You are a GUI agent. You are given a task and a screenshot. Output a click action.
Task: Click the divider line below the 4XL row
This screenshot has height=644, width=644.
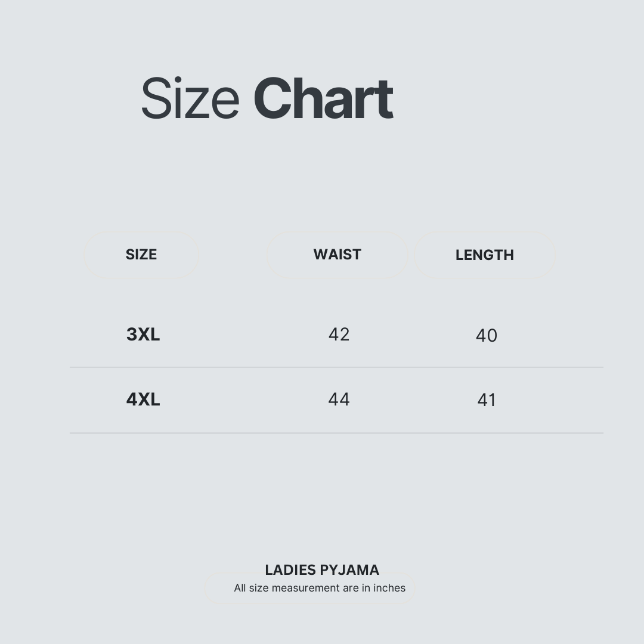pyautogui.click(x=336, y=433)
